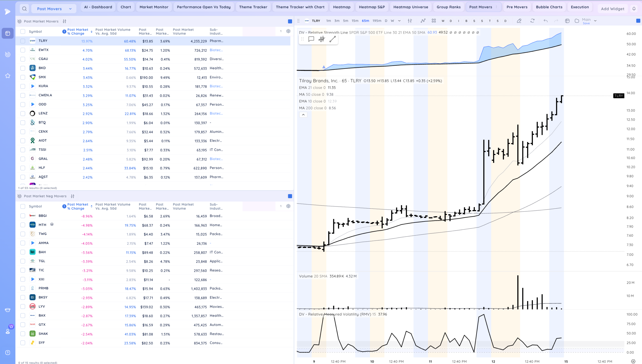Screen dimensions: 642x364
Task: Open the notifications bell icon
Action: click(x=634, y=9)
